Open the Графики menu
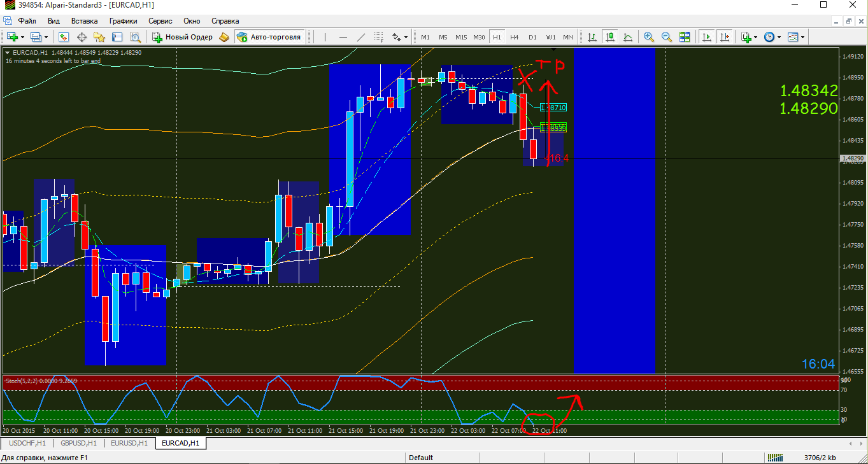 click(x=123, y=20)
